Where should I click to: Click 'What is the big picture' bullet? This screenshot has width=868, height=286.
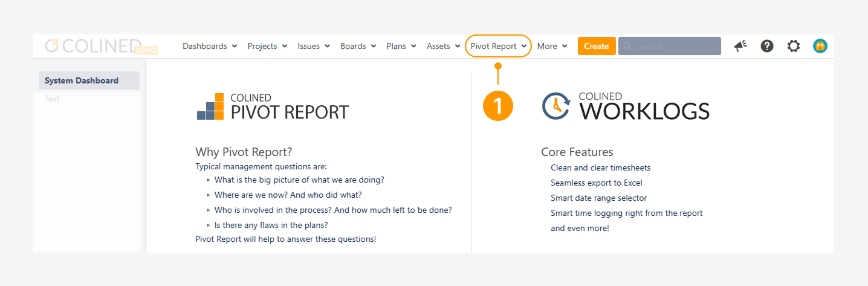tap(299, 180)
